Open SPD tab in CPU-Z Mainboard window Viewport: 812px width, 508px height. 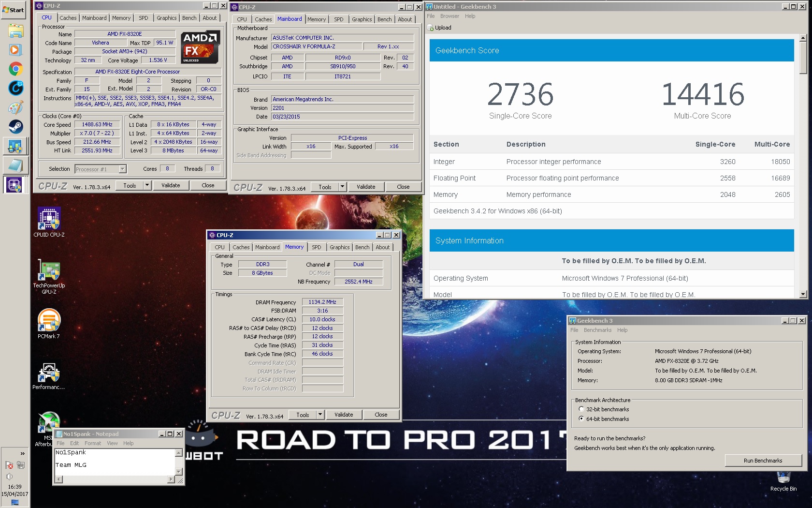[339, 19]
